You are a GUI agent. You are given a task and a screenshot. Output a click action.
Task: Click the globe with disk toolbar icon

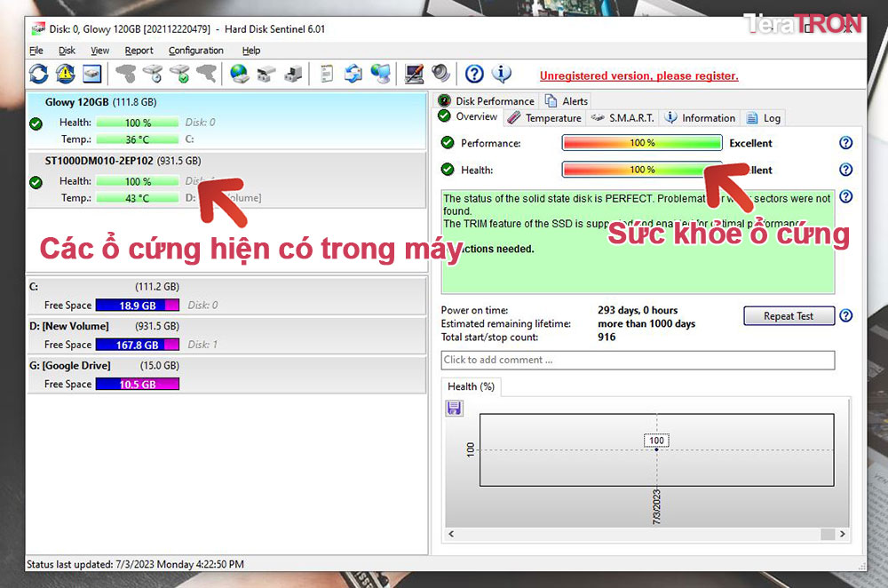point(239,74)
